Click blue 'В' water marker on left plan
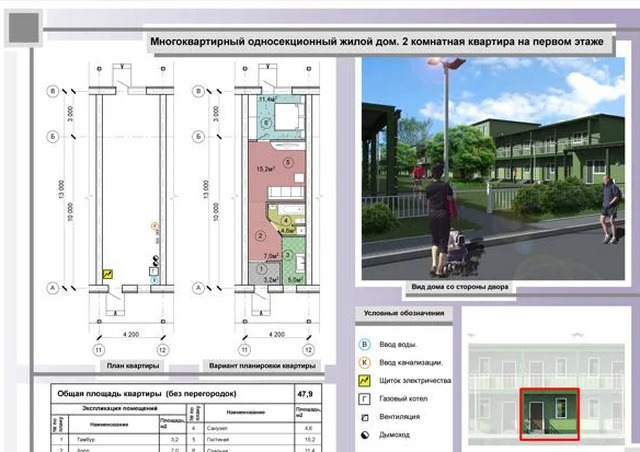This screenshot has width=640, height=452. (154, 281)
